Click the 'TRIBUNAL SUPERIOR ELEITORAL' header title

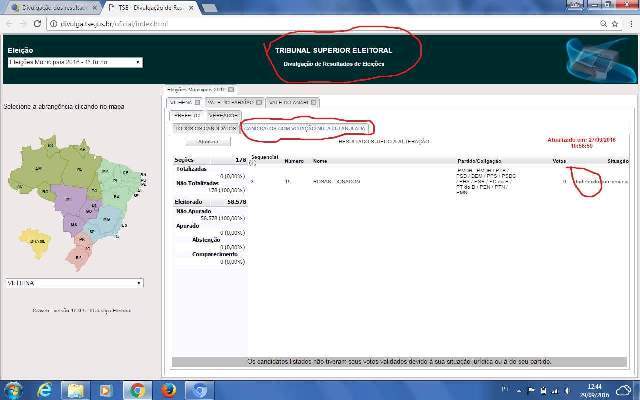(333, 51)
